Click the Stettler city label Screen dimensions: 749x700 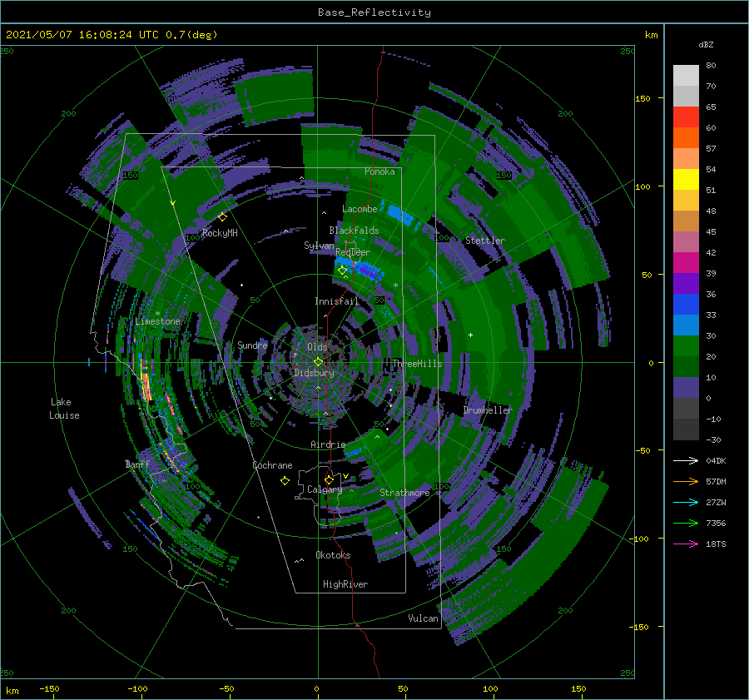pos(485,241)
